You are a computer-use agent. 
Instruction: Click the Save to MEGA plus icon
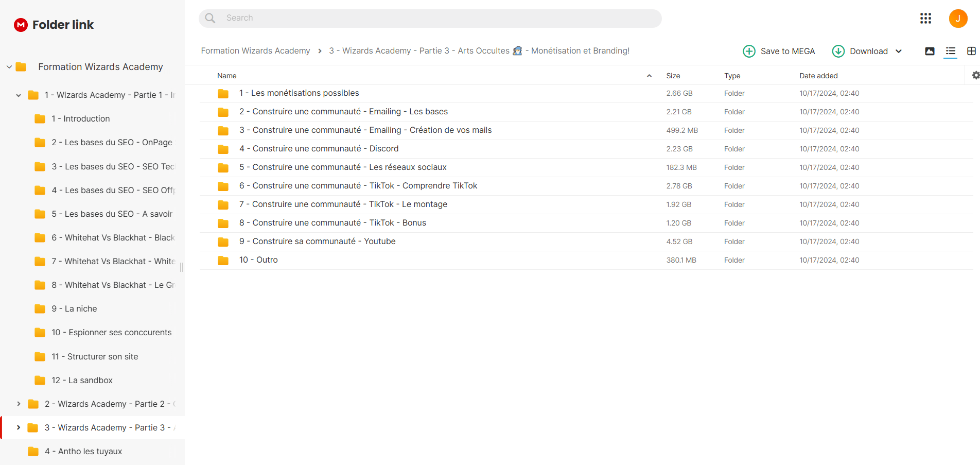click(749, 51)
